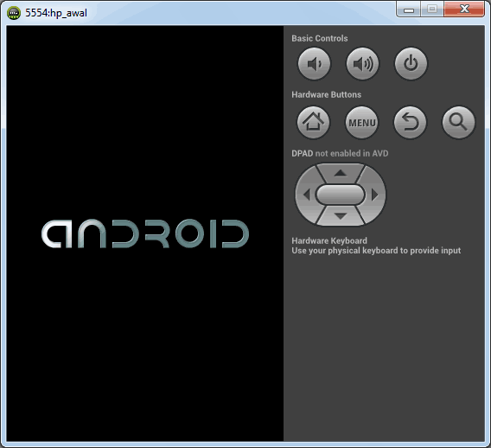Maximize the emulator window

(432, 10)
